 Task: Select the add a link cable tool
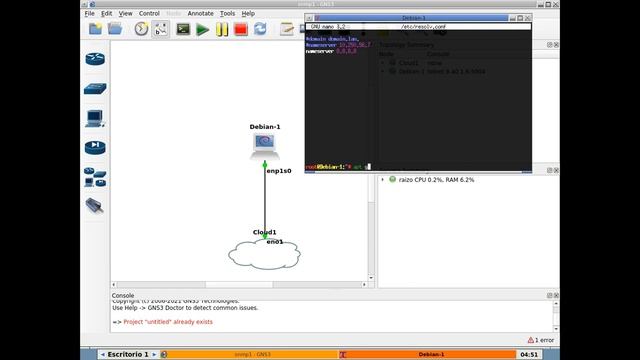coord(95,206)
